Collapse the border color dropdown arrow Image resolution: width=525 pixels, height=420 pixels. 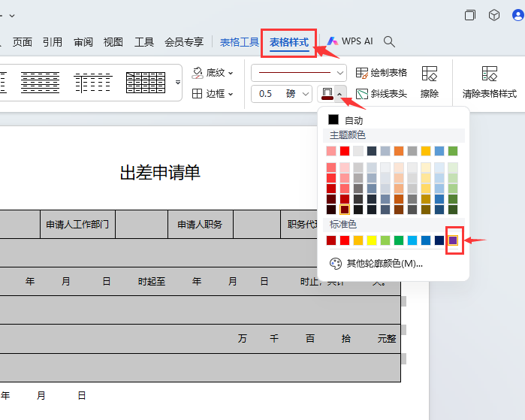(339, 94)
